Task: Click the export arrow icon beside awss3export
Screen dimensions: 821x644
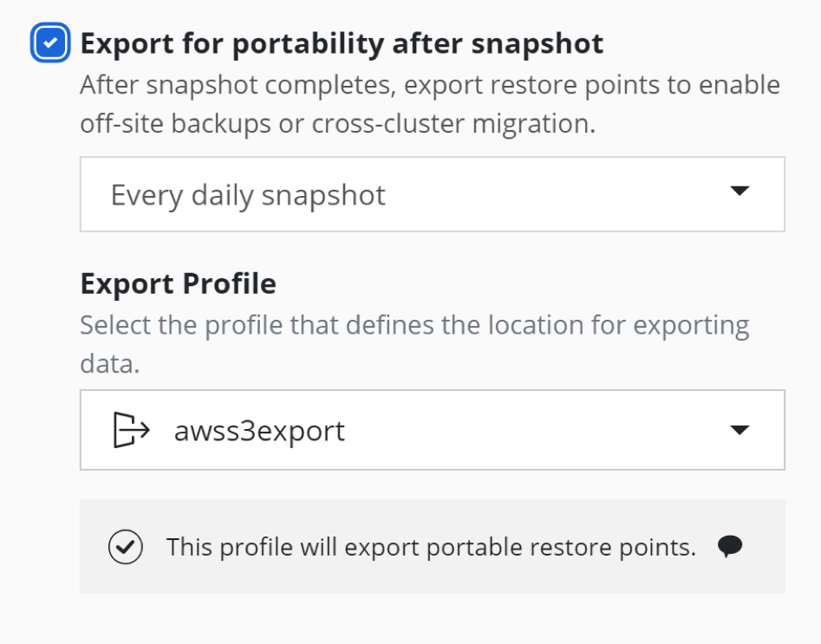Action: pos(132,430)
